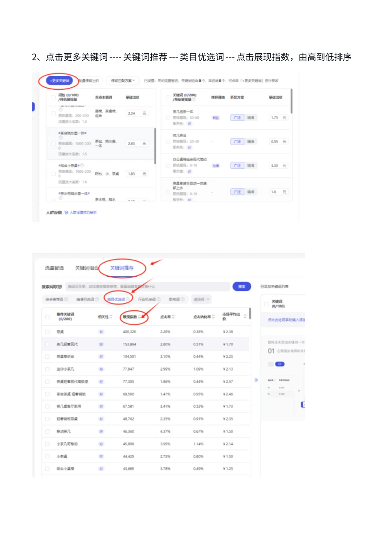Sort by 市场平均出价 column arrows
Viewport: 392px width, 554px height.
coord(245,317)
